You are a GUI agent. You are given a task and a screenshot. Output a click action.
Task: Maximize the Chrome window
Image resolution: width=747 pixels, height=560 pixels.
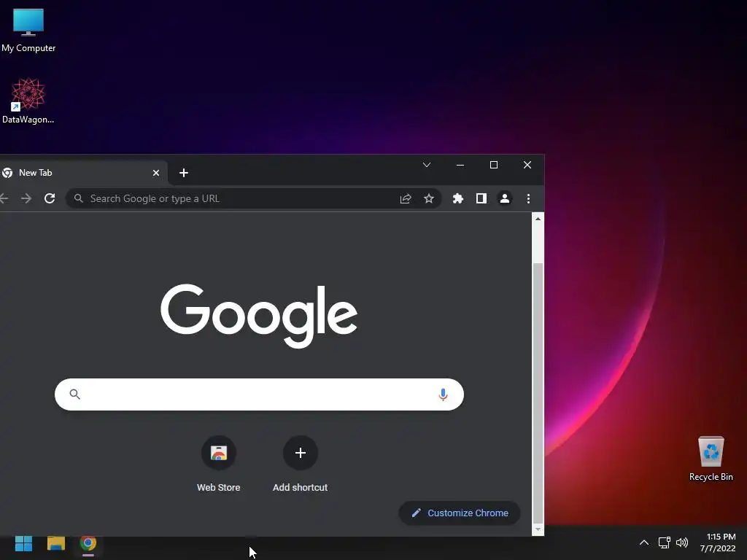[494, 165]
